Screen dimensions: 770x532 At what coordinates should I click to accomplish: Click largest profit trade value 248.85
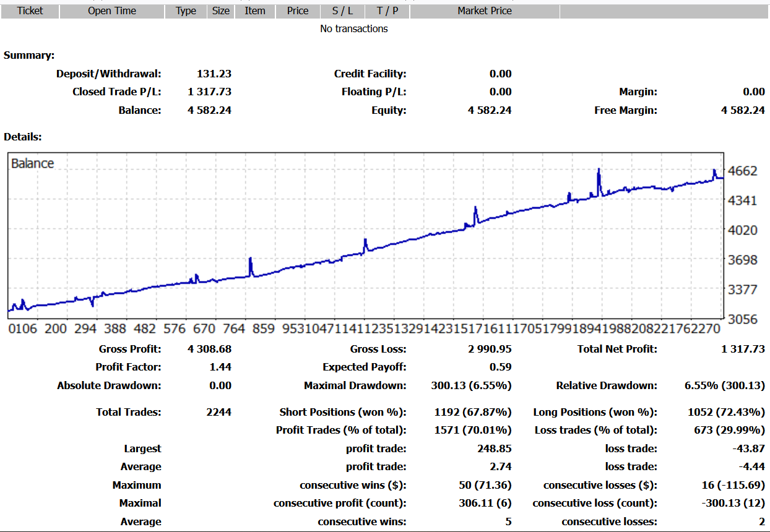[x=495, y=448]
